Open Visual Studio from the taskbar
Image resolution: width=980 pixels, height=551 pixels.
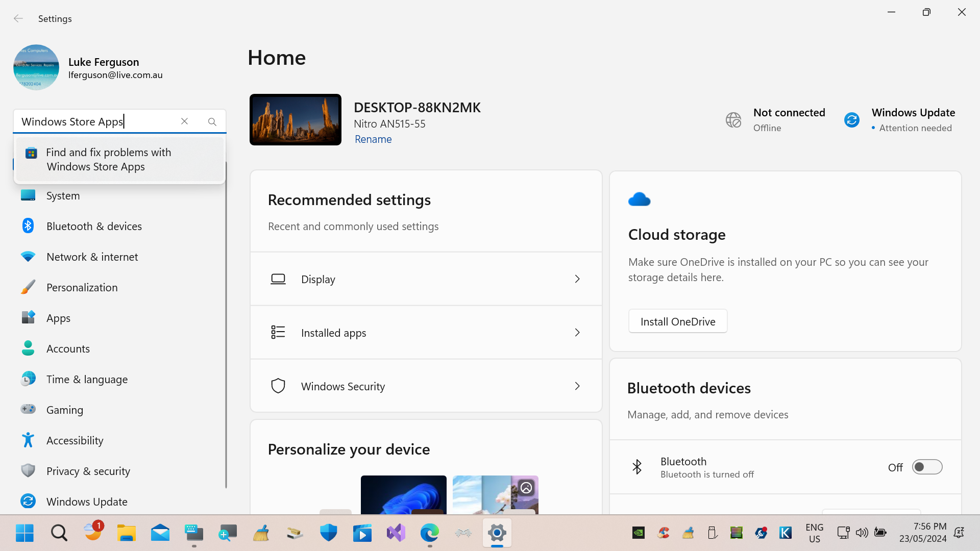point(396,533)
